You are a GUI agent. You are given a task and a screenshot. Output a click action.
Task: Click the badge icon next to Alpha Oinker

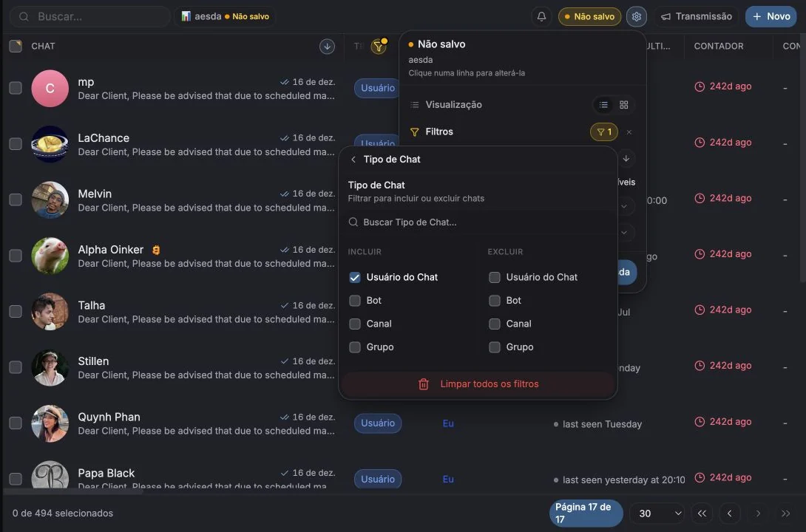156,250
